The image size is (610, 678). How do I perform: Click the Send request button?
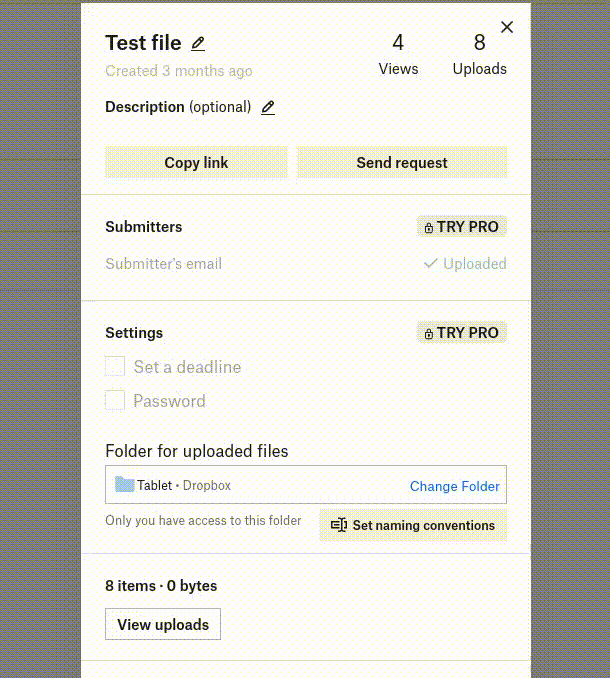tap(402, 163)
